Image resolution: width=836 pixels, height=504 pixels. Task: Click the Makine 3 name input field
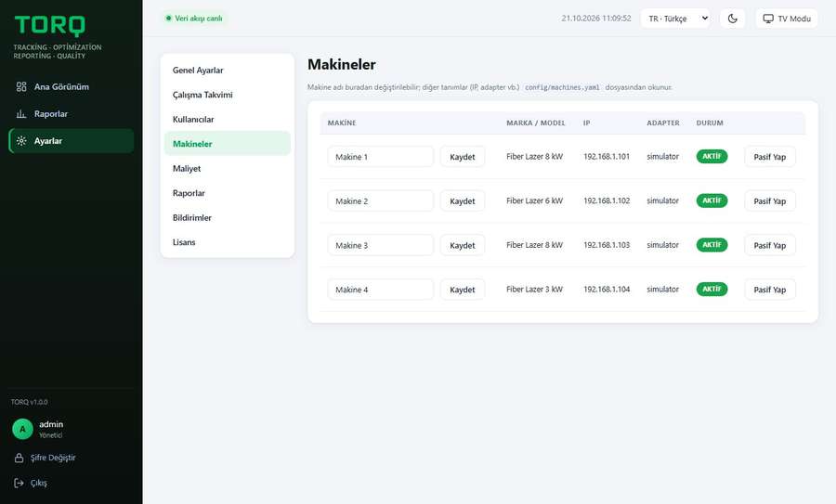click(x=381, y=245)
